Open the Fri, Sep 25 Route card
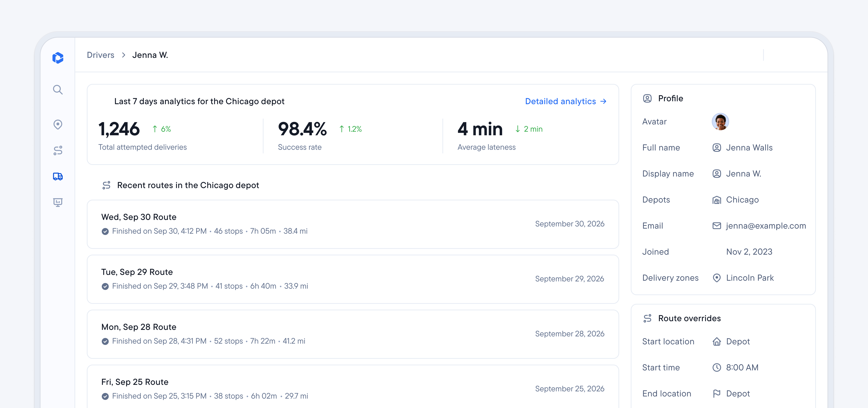The width and height of the screenshot is (868, 408). coord(353,387)
